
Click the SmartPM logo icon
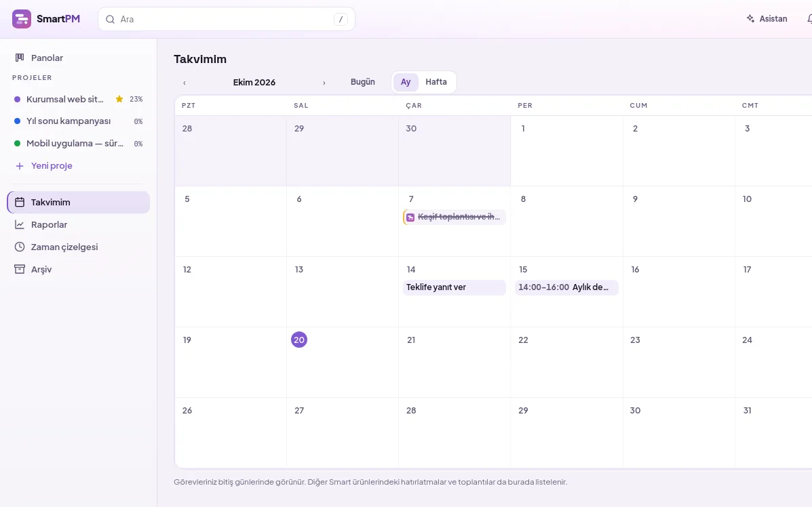tap(22, 19)
